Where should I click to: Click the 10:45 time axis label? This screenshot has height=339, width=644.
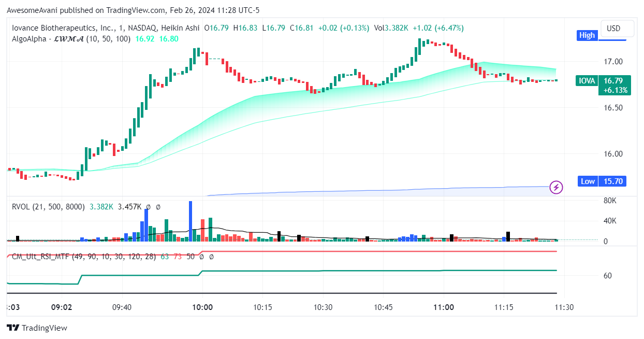[383, 307]
